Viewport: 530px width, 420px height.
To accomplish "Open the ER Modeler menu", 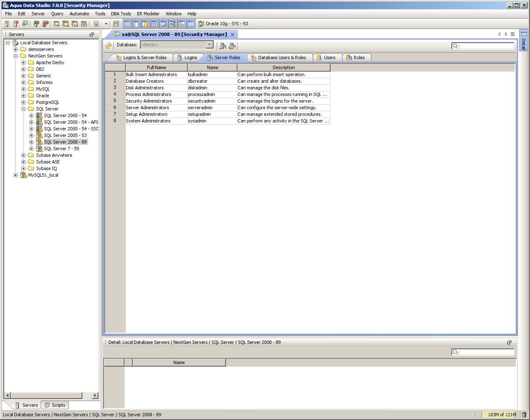I will pos(148,14).
